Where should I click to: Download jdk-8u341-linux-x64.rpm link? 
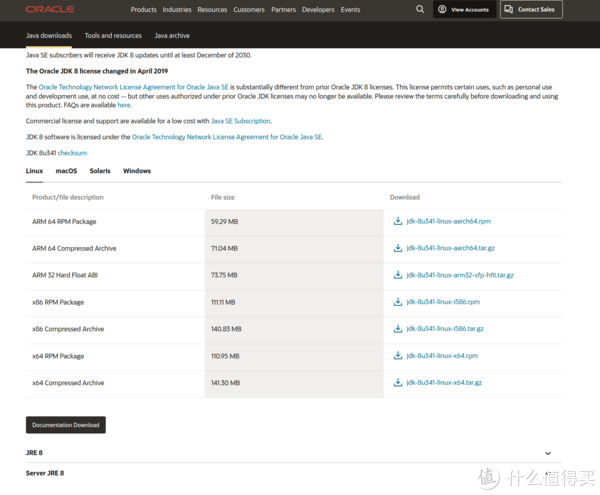click(x=442, y=355)
